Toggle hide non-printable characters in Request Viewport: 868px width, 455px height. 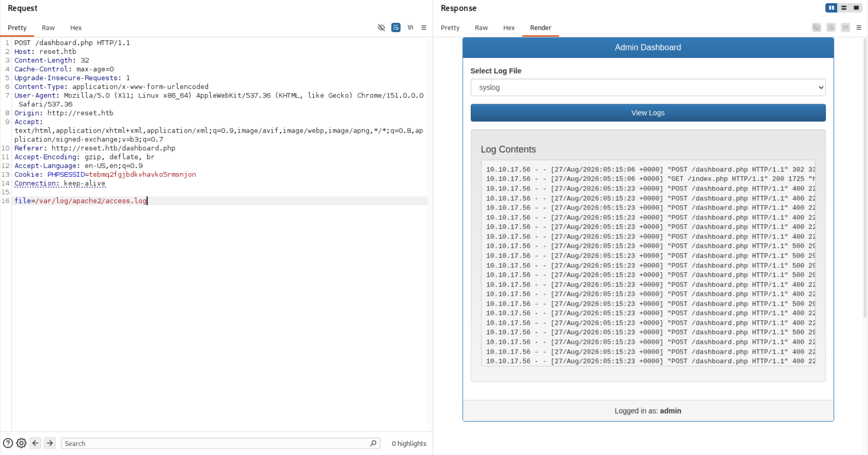coord(381,28)
